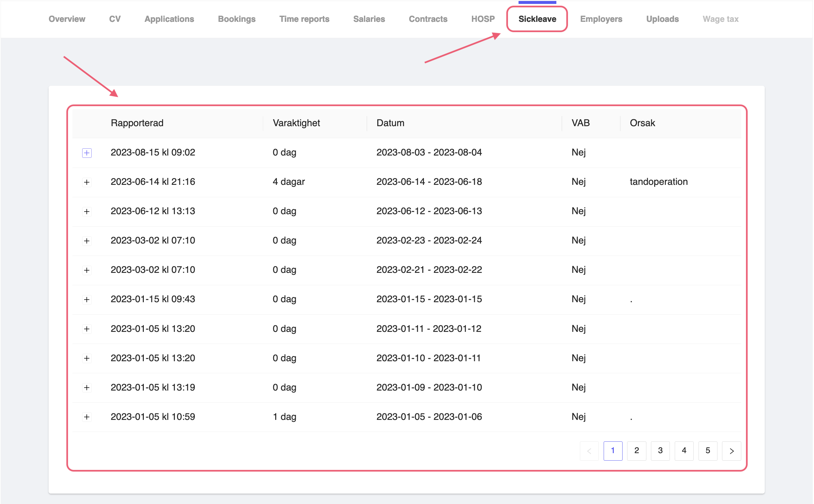Open the Time reports tab
This screenshot has width=814, height=504.
point(304,19)
